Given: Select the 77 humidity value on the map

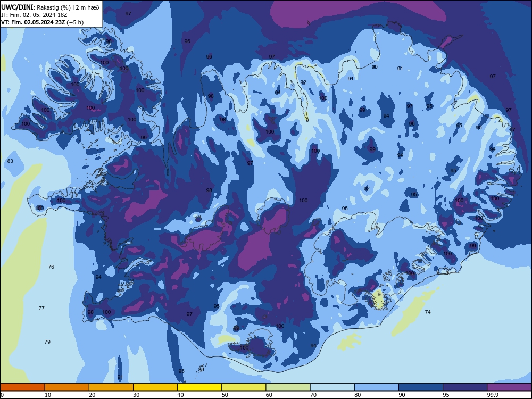Looking at the screenshot, I should 41,309.
